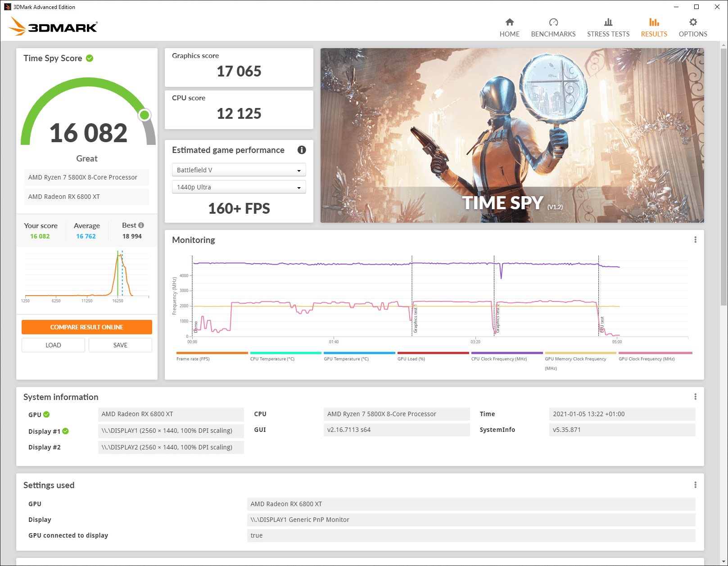
Task: Click the Options menu label
Action: pyautogui.click(x=693, y=34)
